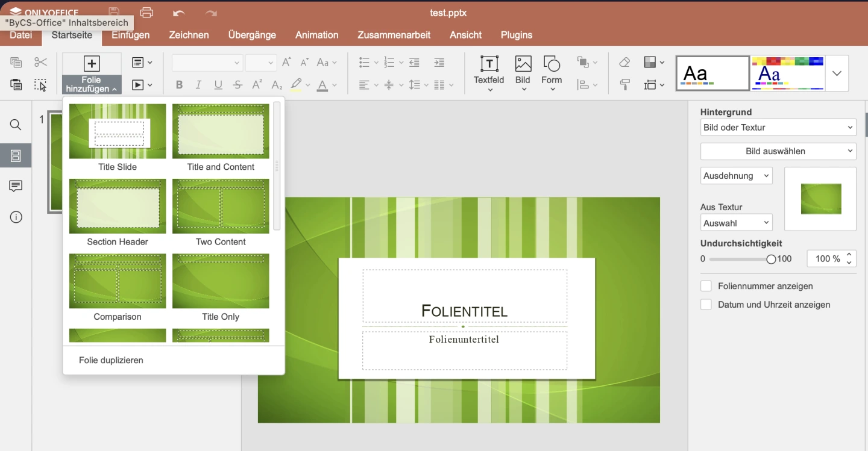Open the search panel in left sidebar

16,125
